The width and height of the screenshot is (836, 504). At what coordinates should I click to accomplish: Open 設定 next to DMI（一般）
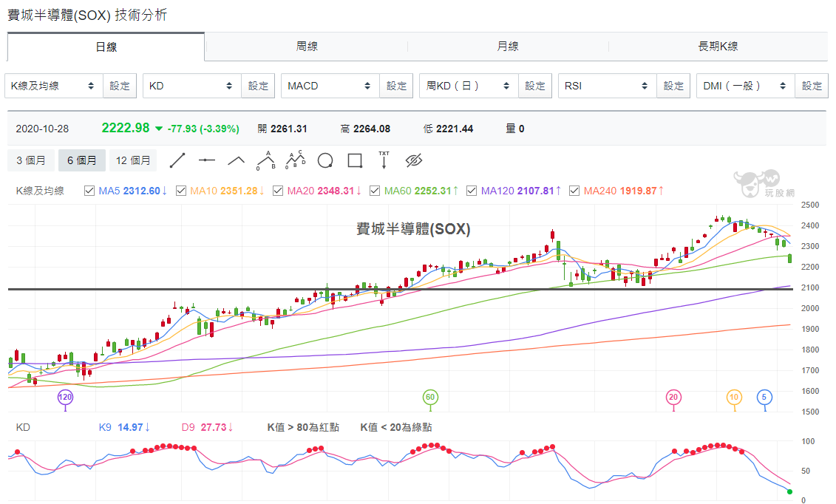[x=812, y=86]
